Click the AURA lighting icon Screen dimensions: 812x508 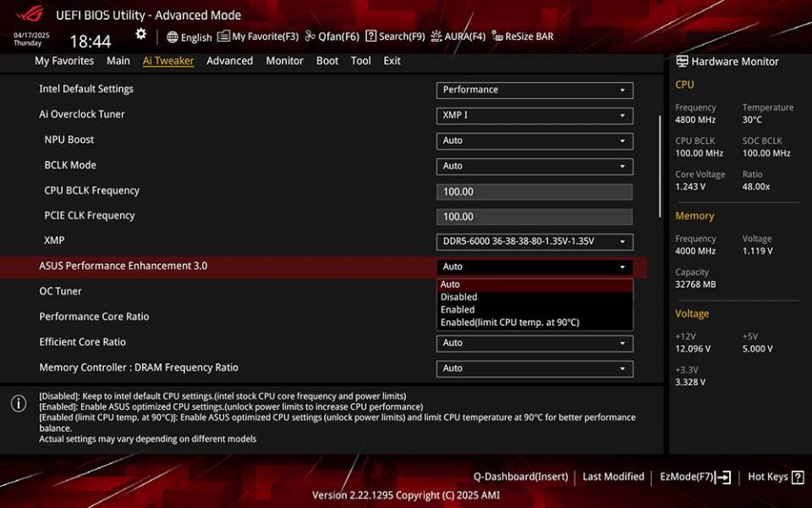pyautogui.click(x=436, y=36)
